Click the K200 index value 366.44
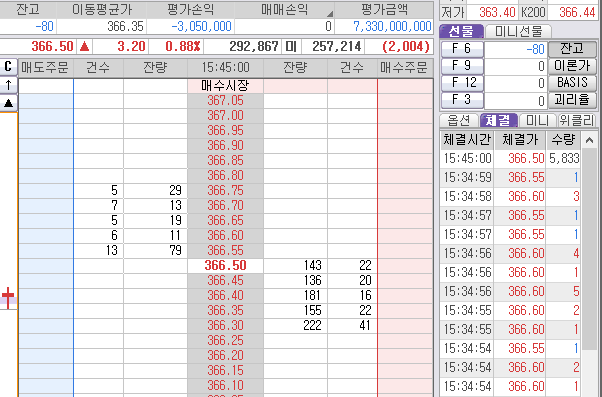Viewport: 602px width, 397px height. coord(577,13)
